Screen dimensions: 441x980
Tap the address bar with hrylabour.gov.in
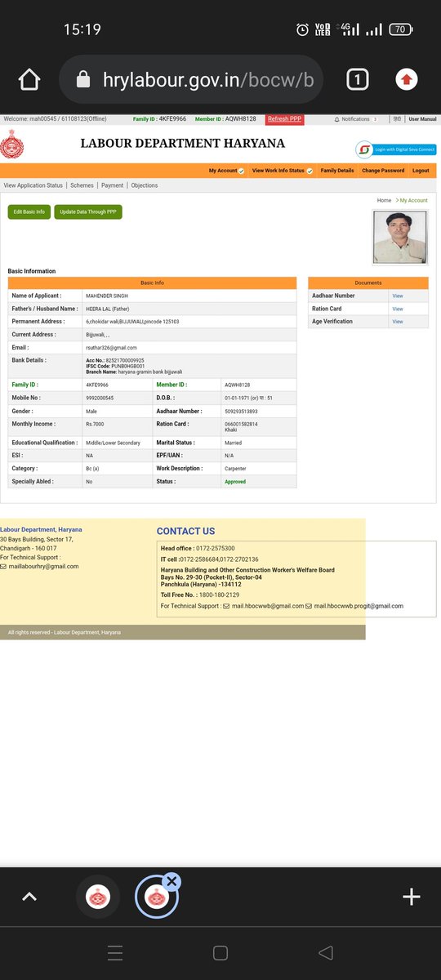pos(191,79)
